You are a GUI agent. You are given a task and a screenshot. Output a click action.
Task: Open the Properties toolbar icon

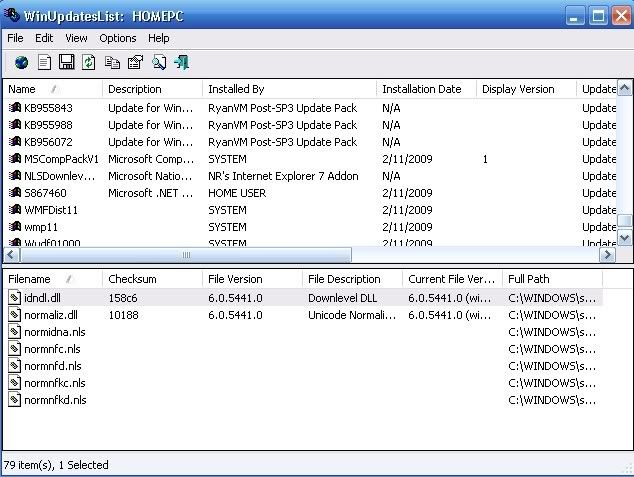pos(135,63)
